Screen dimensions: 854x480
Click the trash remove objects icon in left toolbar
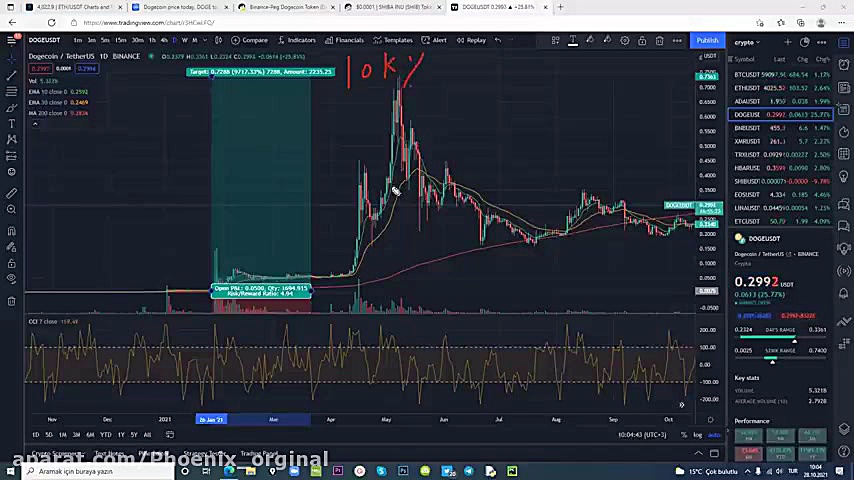(11, 301)
